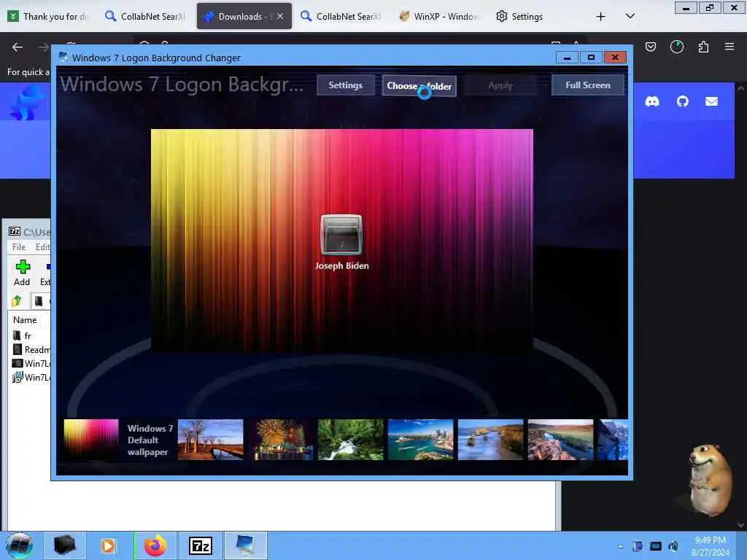Click the volume speaker tray icon

click(673, 546)
